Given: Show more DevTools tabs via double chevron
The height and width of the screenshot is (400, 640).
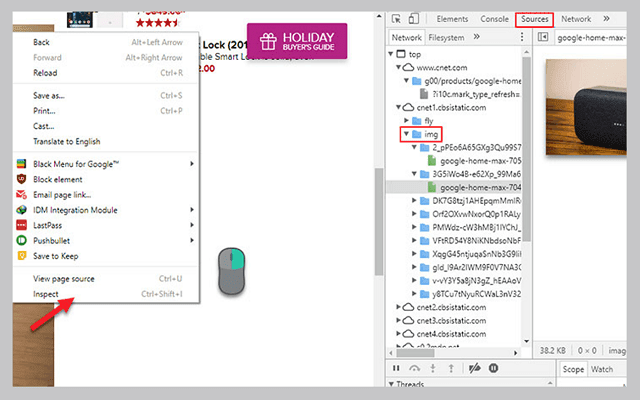Looking at the screenshot, I should (x=605, y=18).
